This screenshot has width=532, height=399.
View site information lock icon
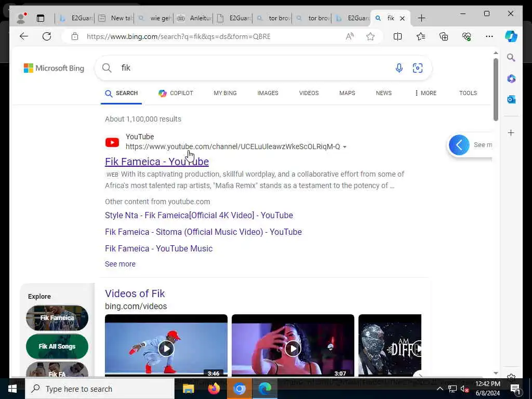[75, 36]
